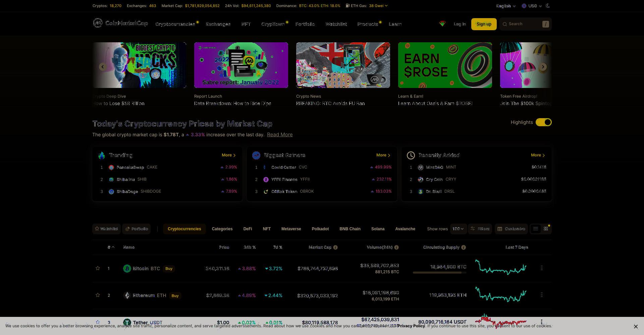Click the search magnifier icon

505,24
